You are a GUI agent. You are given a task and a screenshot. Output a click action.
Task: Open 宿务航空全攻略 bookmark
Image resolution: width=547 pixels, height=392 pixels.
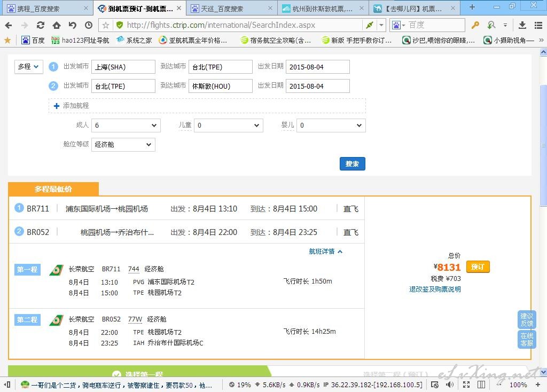(276, 41)
